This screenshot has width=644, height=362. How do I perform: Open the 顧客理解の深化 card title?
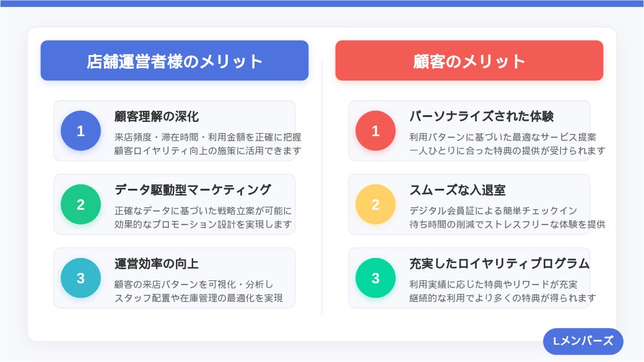click(157, 116)
